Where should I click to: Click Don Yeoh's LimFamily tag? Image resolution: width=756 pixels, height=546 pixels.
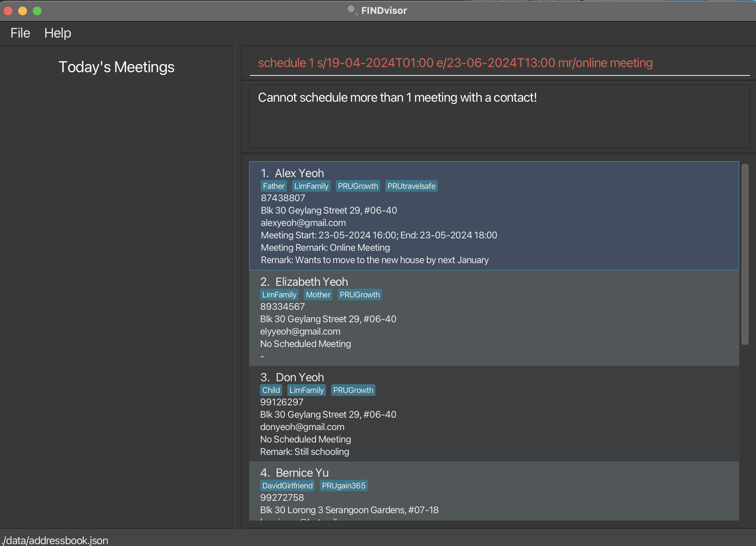coord(306,390)
